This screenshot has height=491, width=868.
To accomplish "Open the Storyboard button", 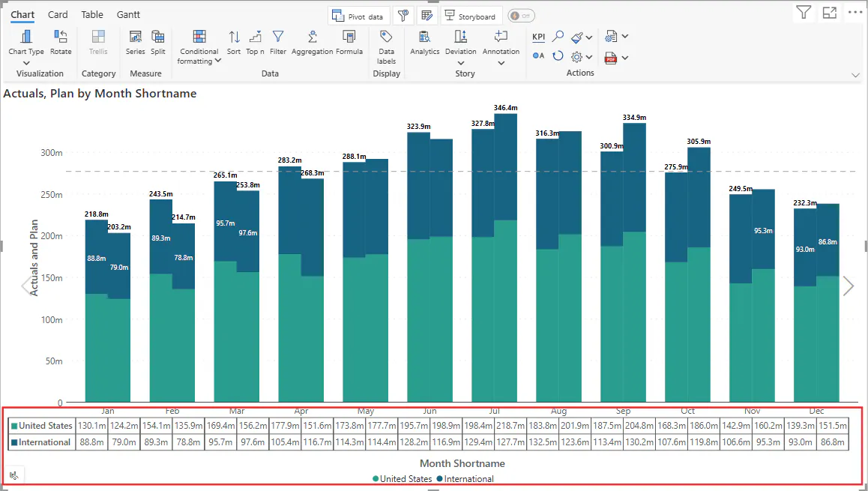I will click(471, 16).
